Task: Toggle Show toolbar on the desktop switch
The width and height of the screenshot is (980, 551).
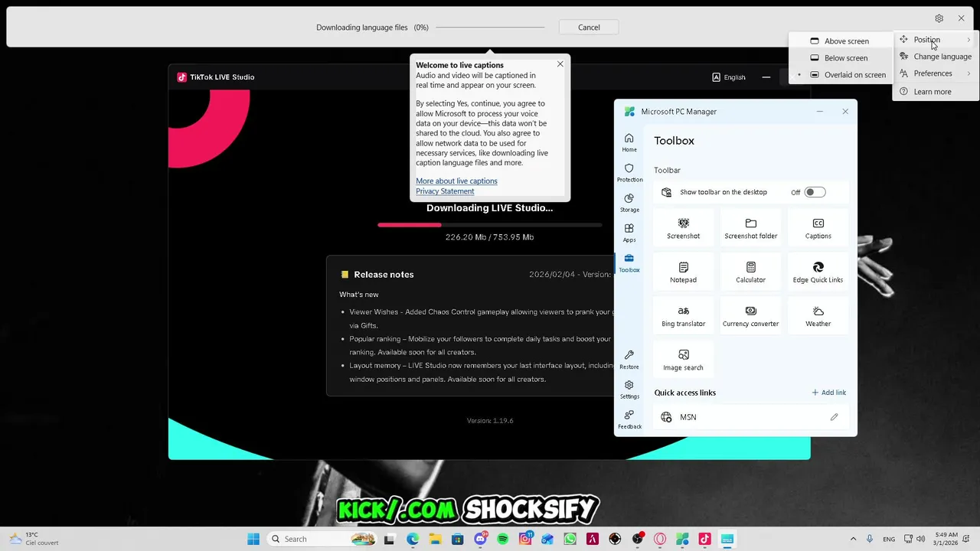Action: (815, 192)
